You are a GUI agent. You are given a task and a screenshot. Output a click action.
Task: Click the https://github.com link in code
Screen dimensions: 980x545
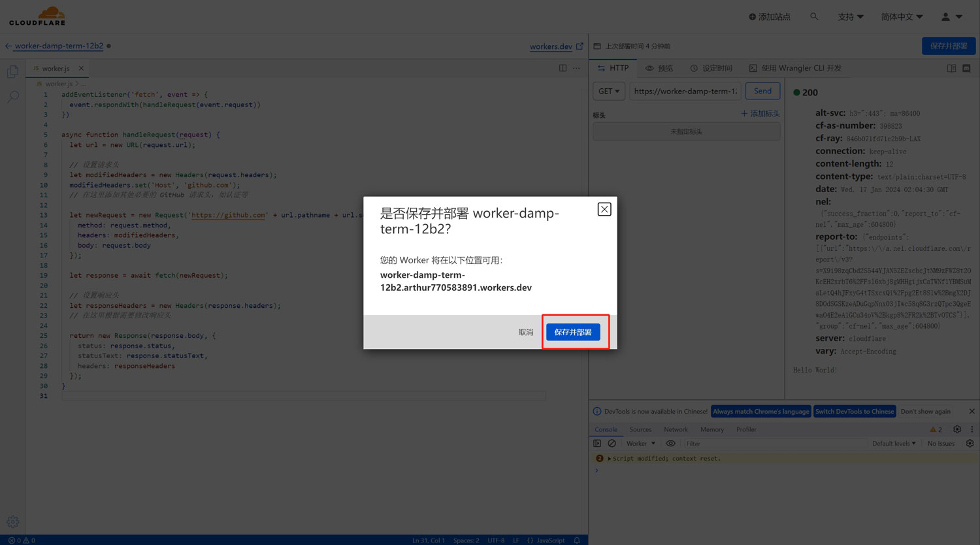[x=228, y=215]
